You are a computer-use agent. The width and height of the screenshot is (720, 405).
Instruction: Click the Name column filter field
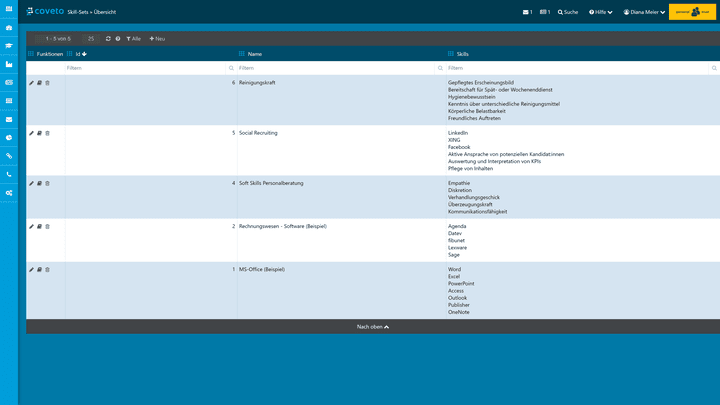coord(335,68)
